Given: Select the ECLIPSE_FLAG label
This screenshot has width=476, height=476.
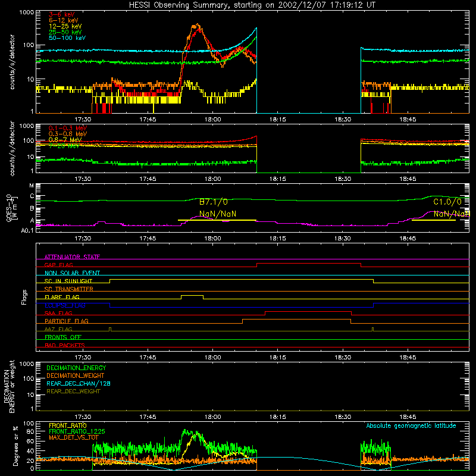Looking at the screenshot, I should coord(65,305).
